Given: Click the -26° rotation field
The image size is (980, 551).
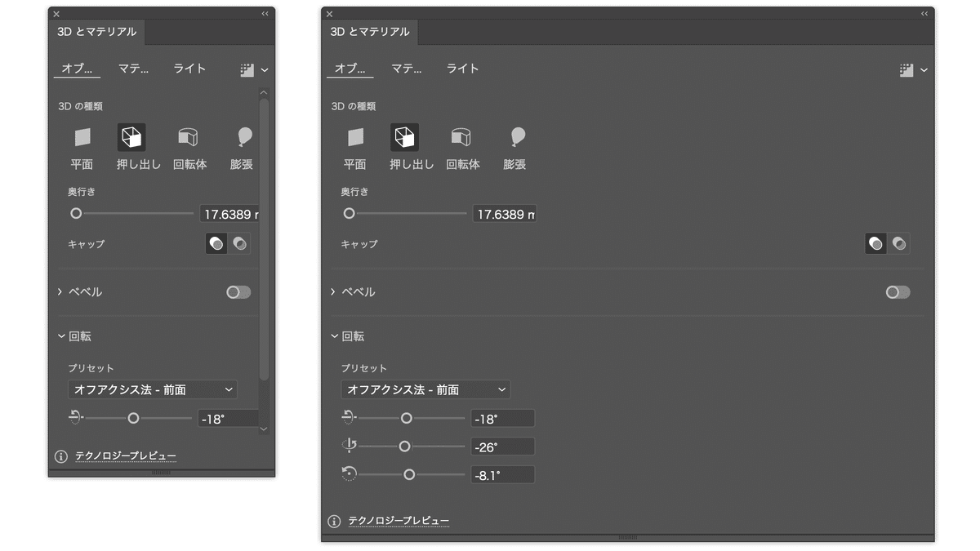Looking at the screenshot, I should coord(502,447).
